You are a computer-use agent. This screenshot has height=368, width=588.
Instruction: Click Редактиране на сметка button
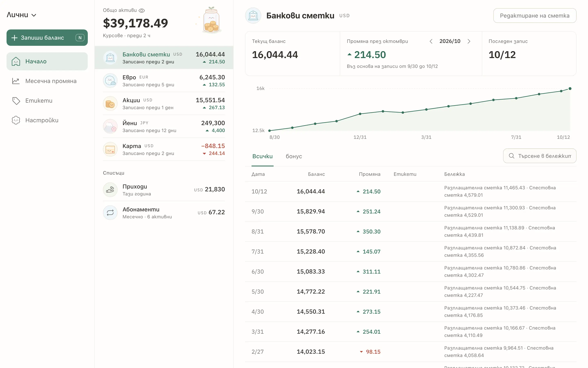[535, 16]
